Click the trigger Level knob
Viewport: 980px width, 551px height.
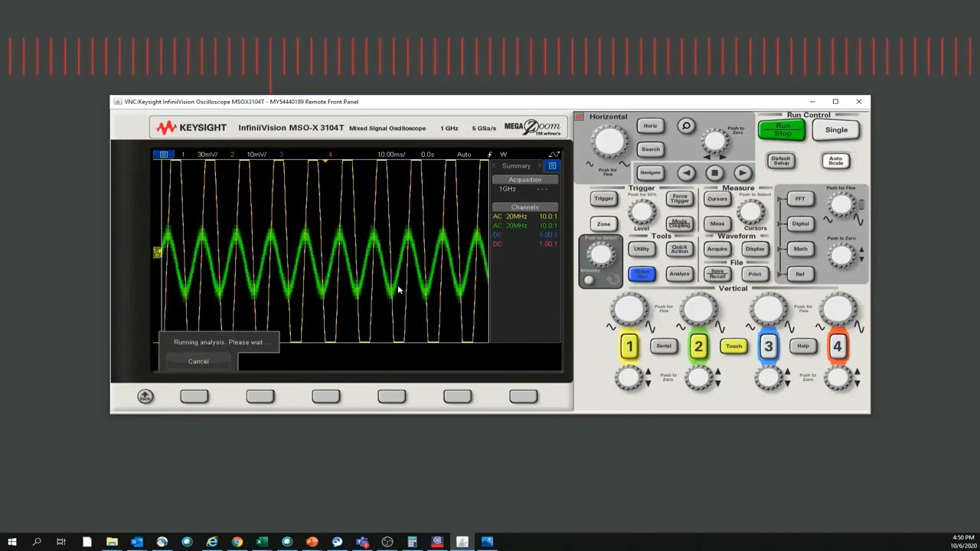click(x=642, y=213)
